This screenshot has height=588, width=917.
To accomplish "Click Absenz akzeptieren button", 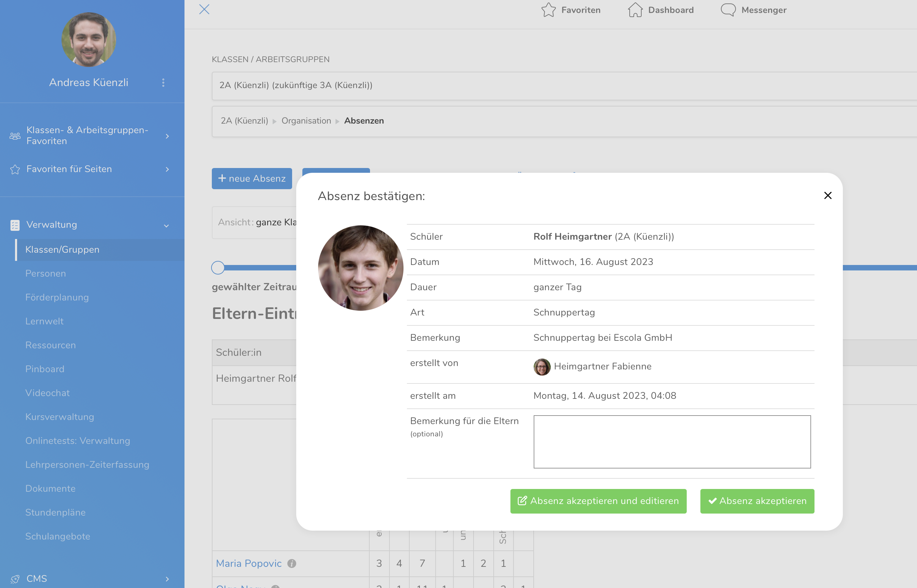I will 757,501.
